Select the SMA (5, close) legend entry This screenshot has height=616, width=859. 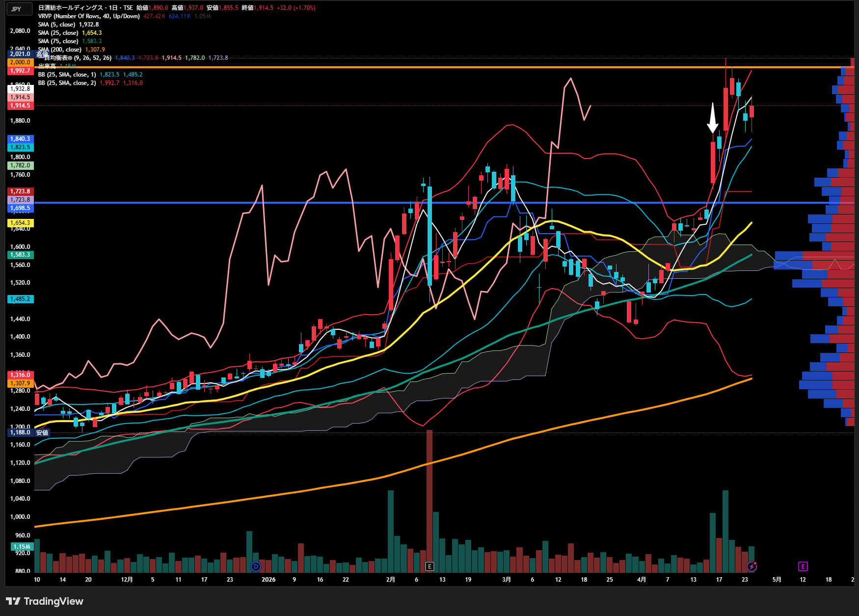coord(56,25)
